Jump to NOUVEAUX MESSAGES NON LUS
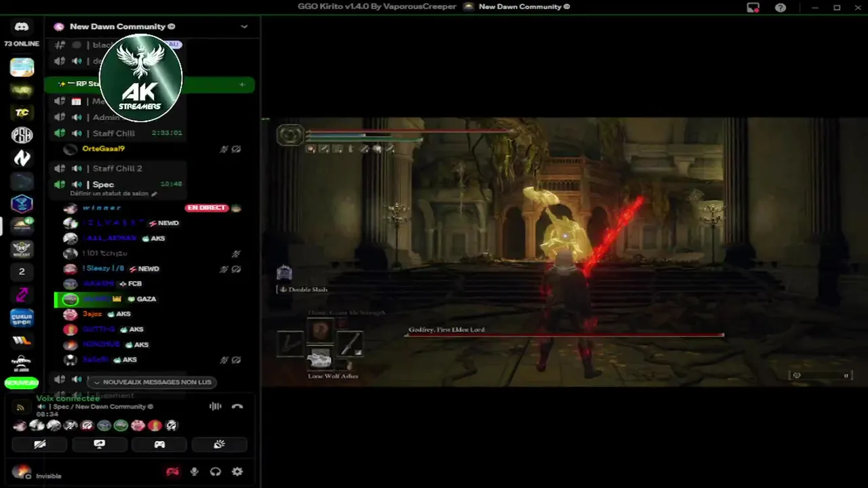Screen dimensions: 868x488 click(x=152, y=382)
